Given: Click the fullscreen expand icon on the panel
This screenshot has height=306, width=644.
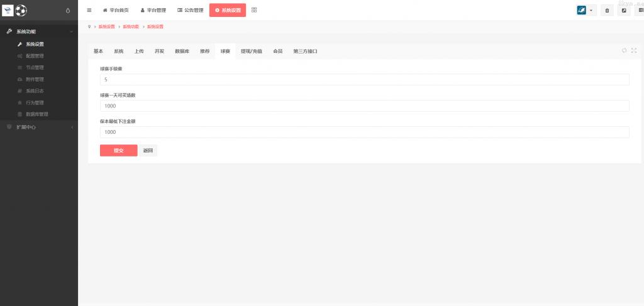Looking at the screenshot, I should coord(633,51).
